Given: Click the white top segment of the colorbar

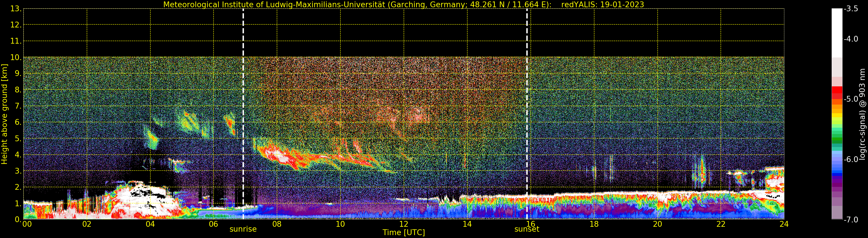Looking at the screenshot, I should tap(837, 33).
